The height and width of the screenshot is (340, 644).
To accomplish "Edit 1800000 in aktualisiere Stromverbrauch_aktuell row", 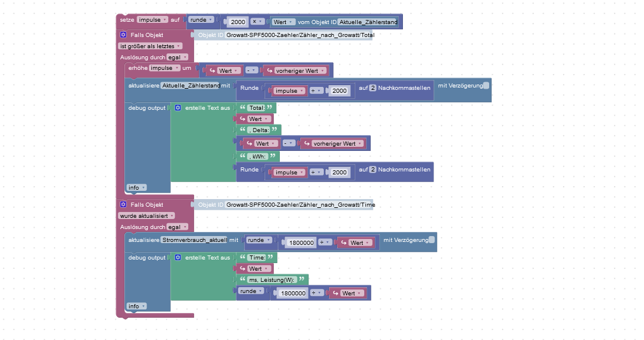I will pyautogui.click(x=301, y=243).
